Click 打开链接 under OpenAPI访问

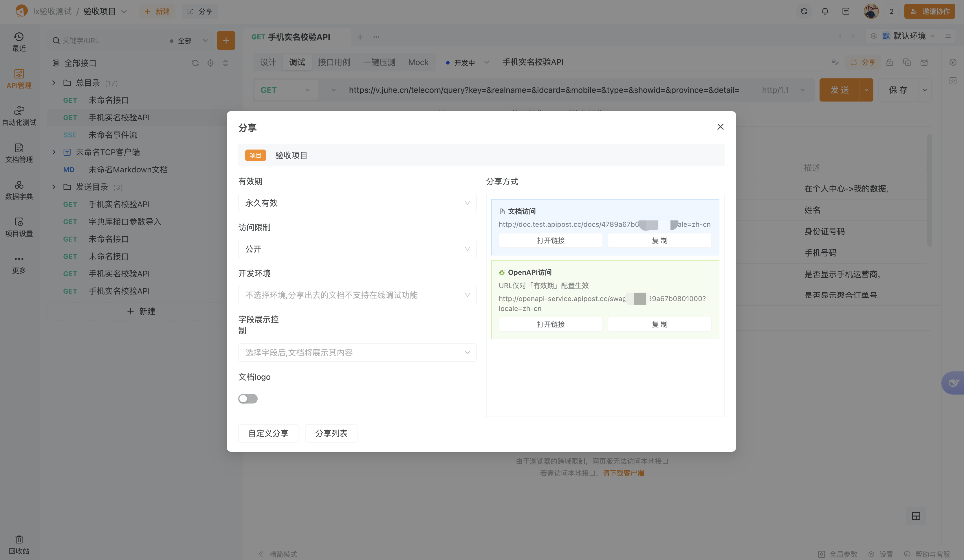click(x=551, y=324)
